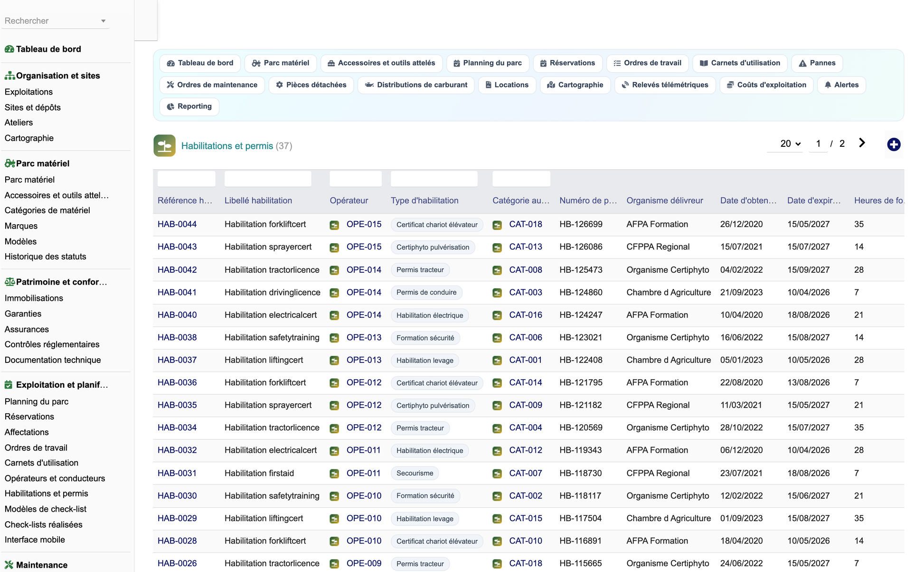Open Historique des statuts in sidebar
The image size is (924, 572).
pyautogui.click(x=45, y=257)
